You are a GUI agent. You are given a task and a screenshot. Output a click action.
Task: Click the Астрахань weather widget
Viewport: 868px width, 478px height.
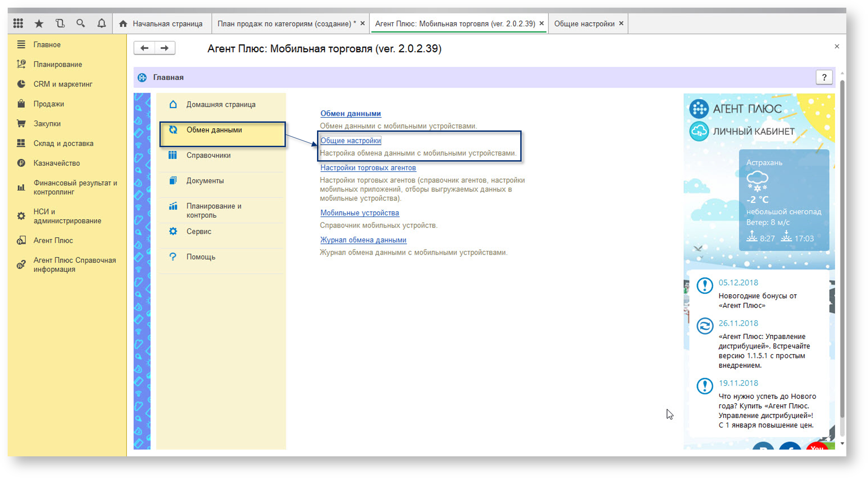coord(784,200)
